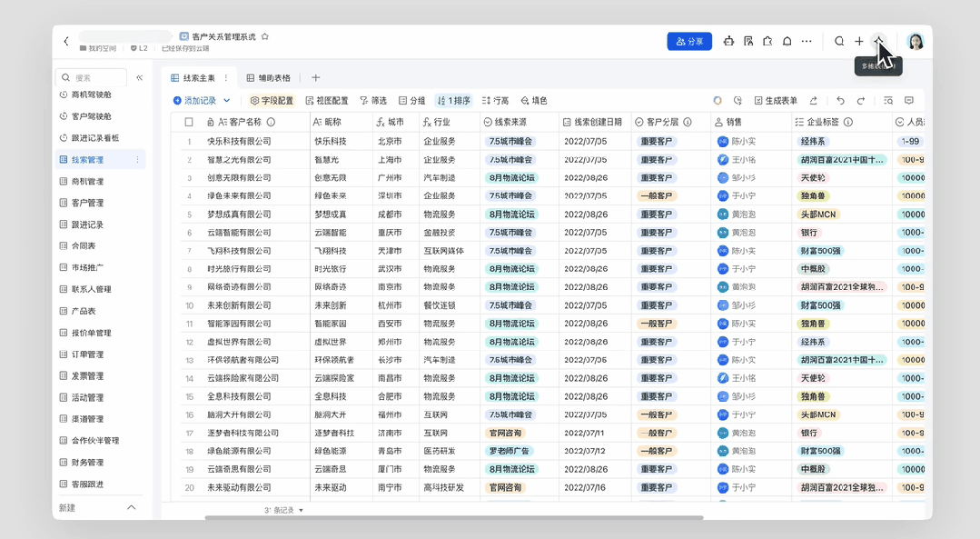
Task: Open the record count dropdown at bottom
Action: (302, 510)
